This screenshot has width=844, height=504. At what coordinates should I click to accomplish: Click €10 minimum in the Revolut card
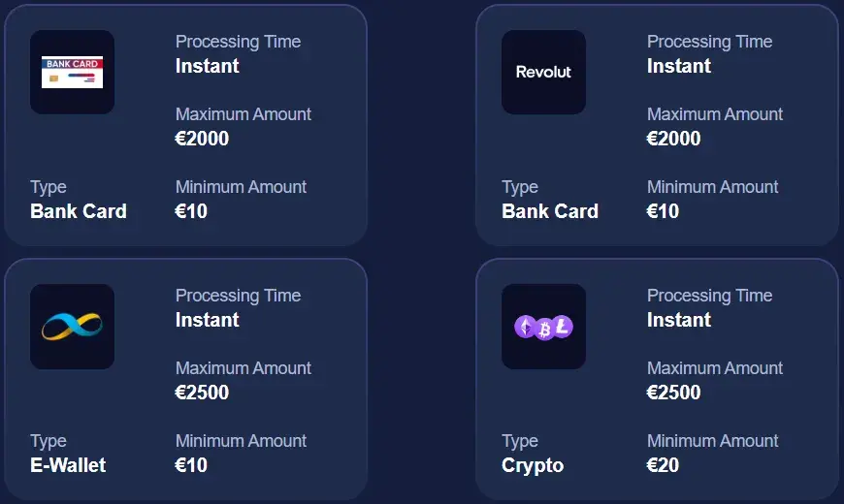coord(663,211)
